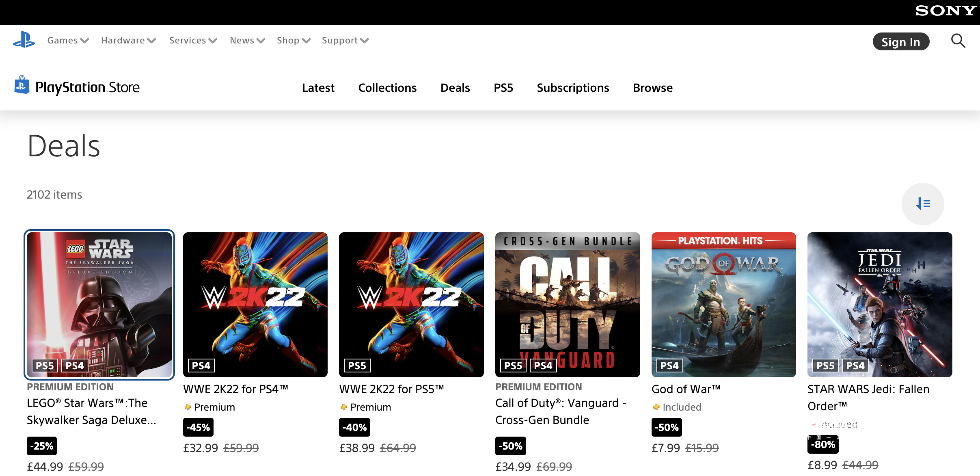Click PS5 badge on LEGO Star Wars cover

[x=45, y=366]
